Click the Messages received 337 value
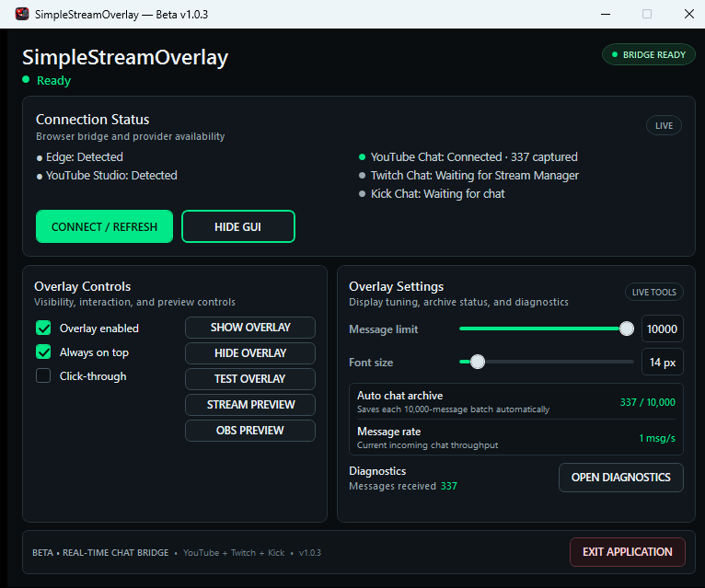 [x=449, y=486]
